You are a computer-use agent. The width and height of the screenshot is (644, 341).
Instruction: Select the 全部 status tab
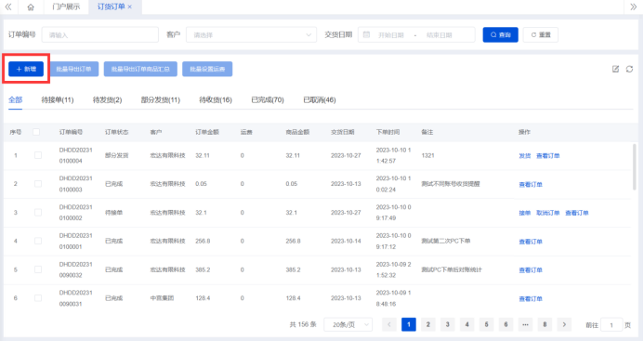(16, 99)
